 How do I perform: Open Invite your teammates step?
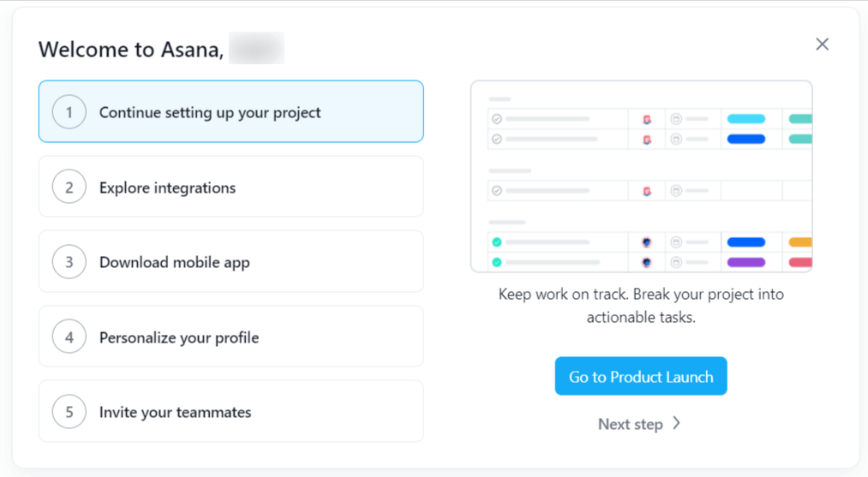coord(176,412)
